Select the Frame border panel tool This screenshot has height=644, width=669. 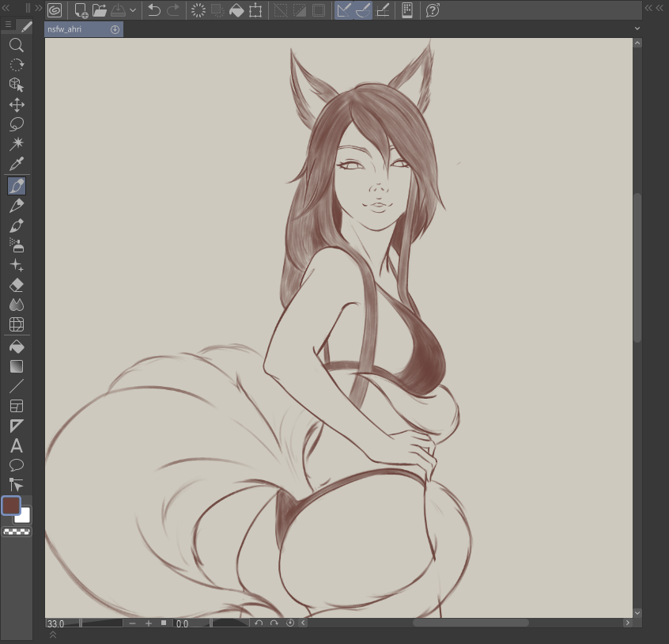point(17,406)
